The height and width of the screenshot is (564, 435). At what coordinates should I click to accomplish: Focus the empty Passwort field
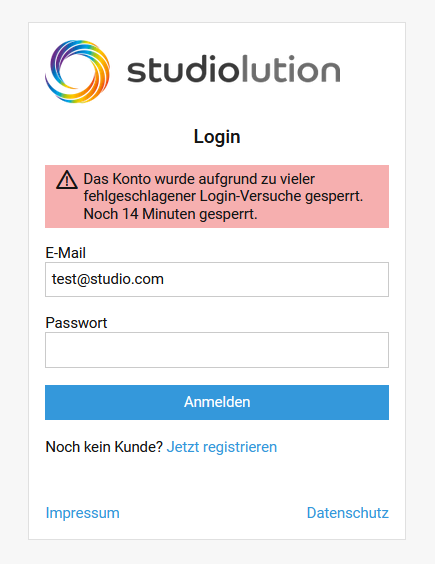(x=217, y=350)
